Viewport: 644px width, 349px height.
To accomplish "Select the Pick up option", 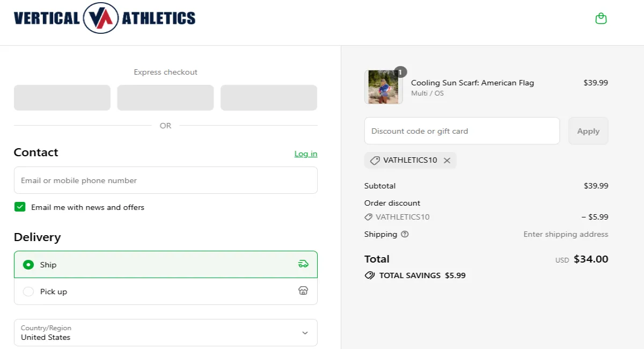I will [x=28, y=290].
